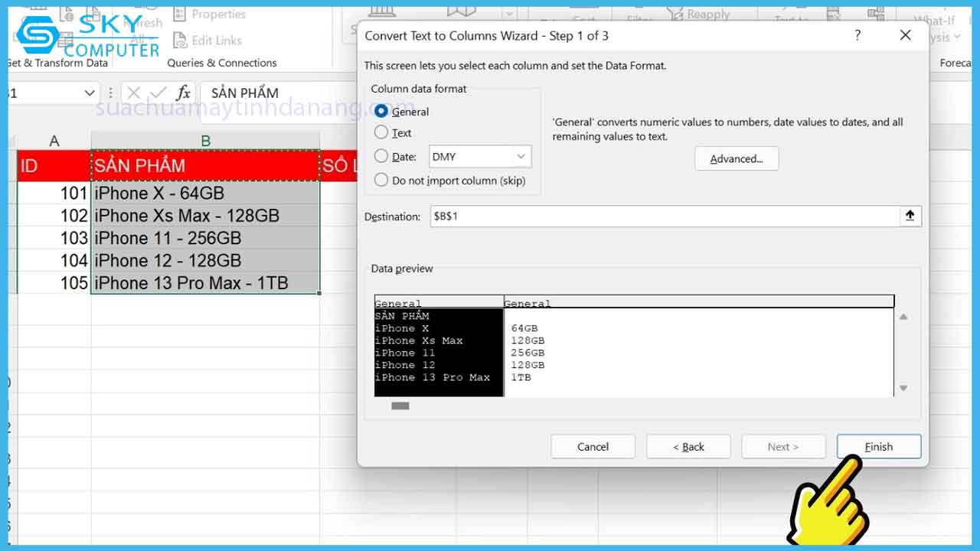
Task: Click cell with ID 103
Action: tap(54, 238)
